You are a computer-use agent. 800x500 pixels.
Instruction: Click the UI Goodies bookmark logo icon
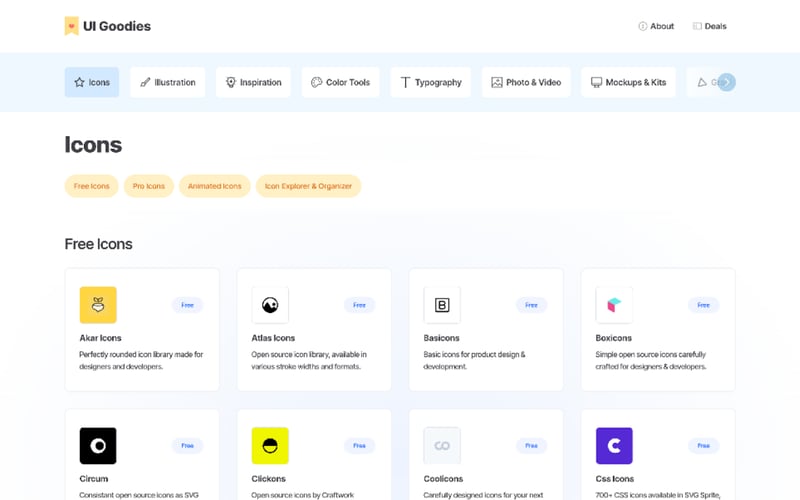[x=71, y=26]
